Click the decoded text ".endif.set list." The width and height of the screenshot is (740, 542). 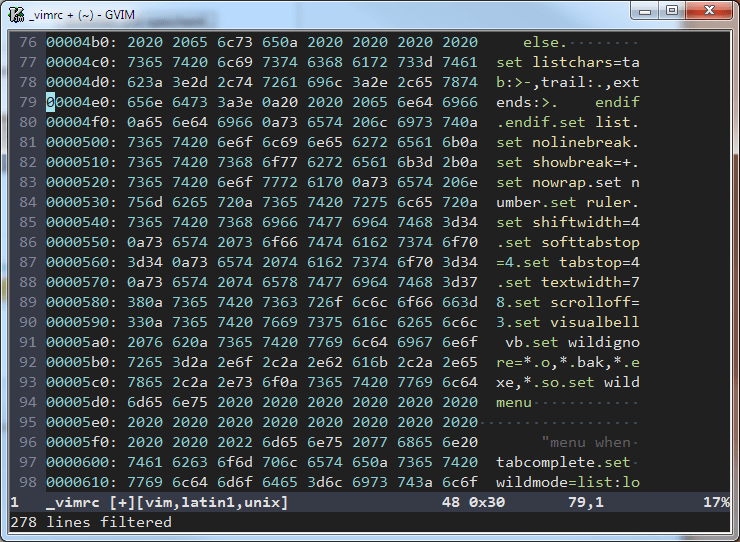pyautogui.click(x=568, y=122)
